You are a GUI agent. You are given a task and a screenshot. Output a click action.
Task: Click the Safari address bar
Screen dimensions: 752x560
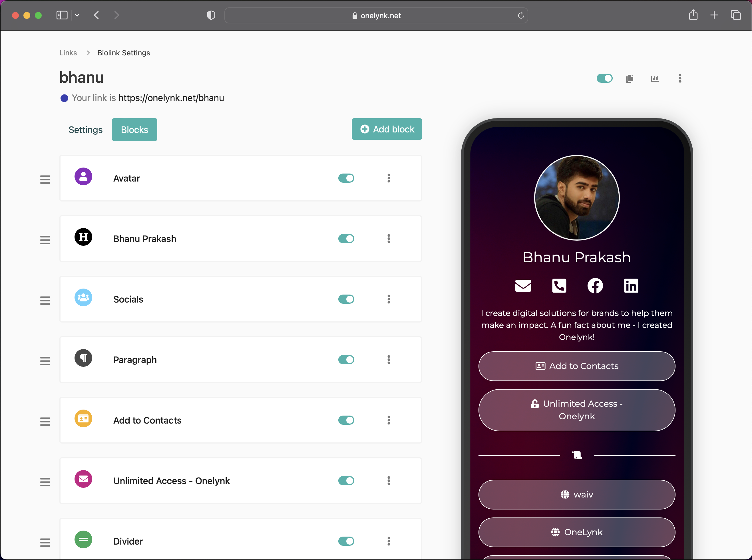376,15
